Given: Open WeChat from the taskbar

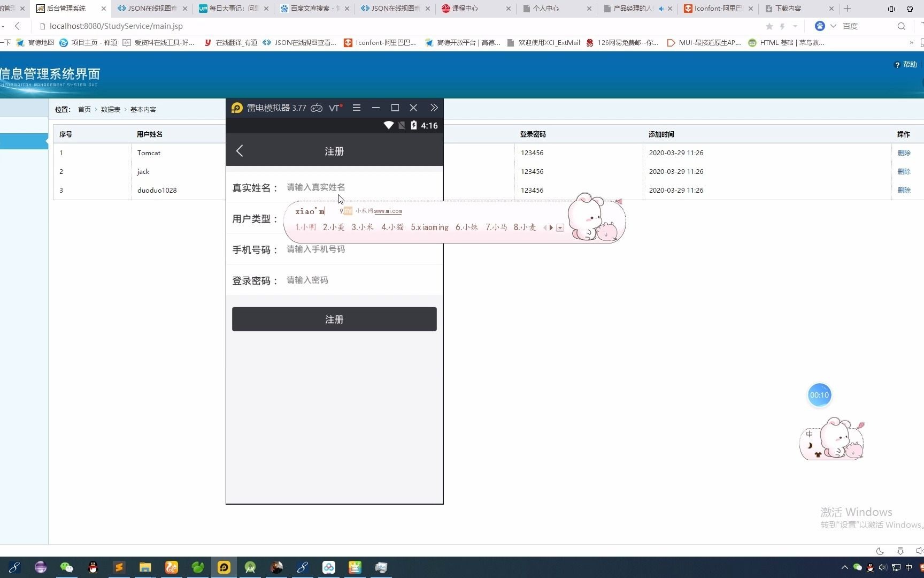Looking at the screenshot, I should 66,567.
